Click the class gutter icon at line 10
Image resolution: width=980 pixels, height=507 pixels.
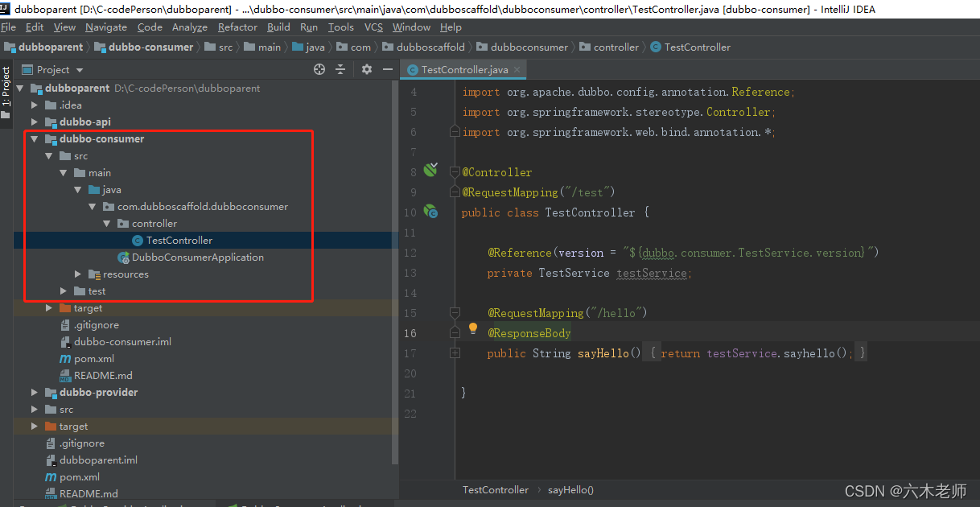coord(431,212)
